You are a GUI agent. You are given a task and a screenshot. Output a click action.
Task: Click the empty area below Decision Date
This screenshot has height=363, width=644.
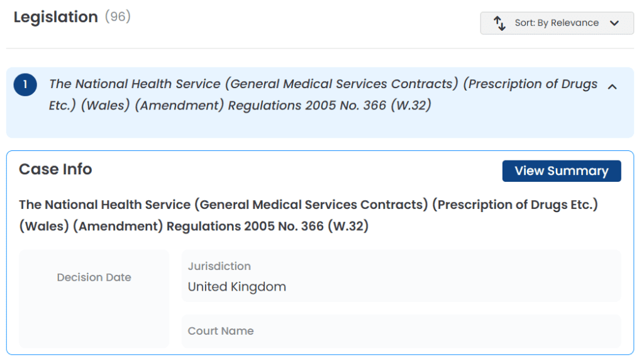[x=94, y=316]
